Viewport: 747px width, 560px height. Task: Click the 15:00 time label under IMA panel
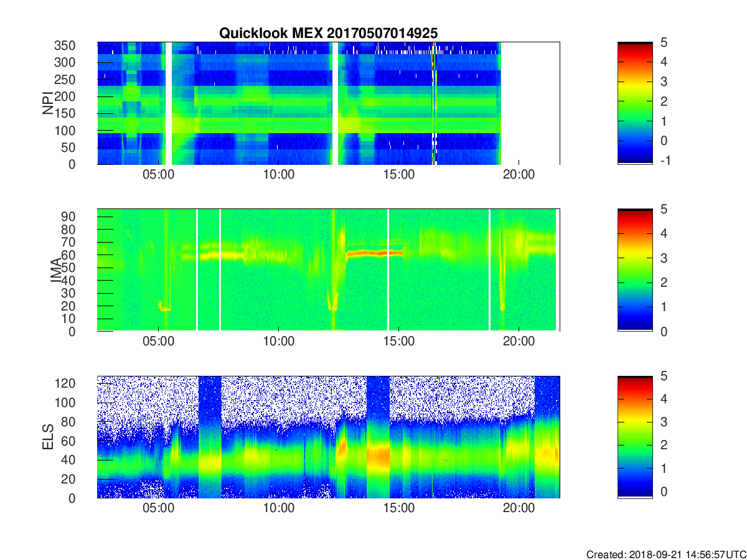398,342
